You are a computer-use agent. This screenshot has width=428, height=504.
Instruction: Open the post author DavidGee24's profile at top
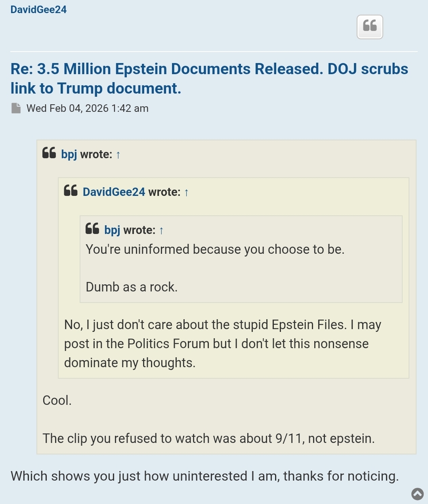click(x=38, y=10)
